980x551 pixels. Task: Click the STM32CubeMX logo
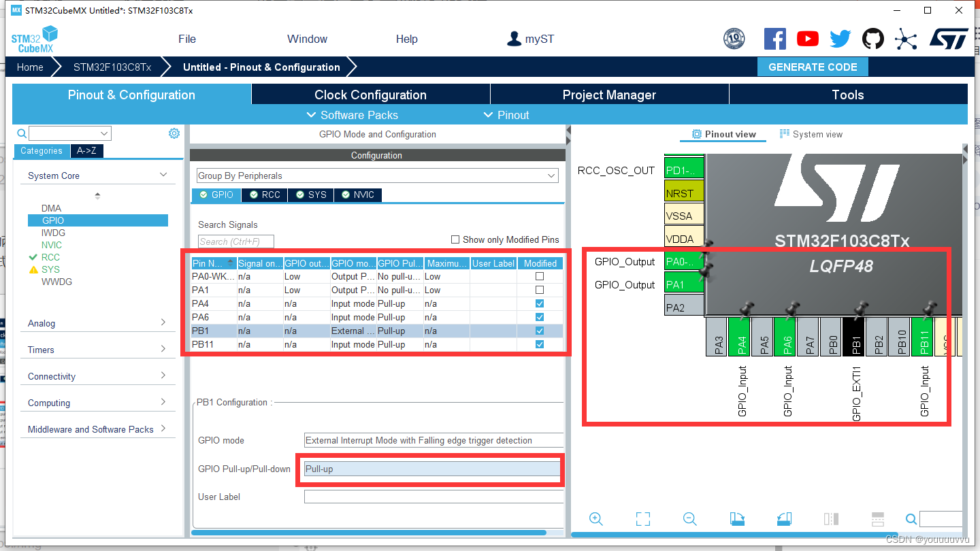point(35,39)
